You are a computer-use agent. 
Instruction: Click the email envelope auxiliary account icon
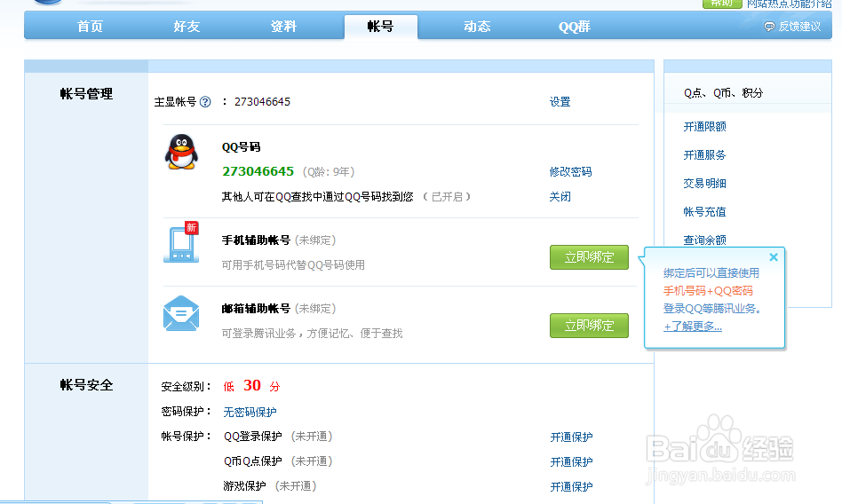coord(181,313)
